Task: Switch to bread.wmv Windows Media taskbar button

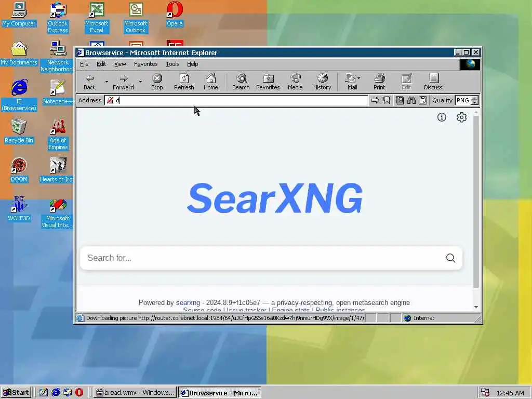Action: click(135, 393)
